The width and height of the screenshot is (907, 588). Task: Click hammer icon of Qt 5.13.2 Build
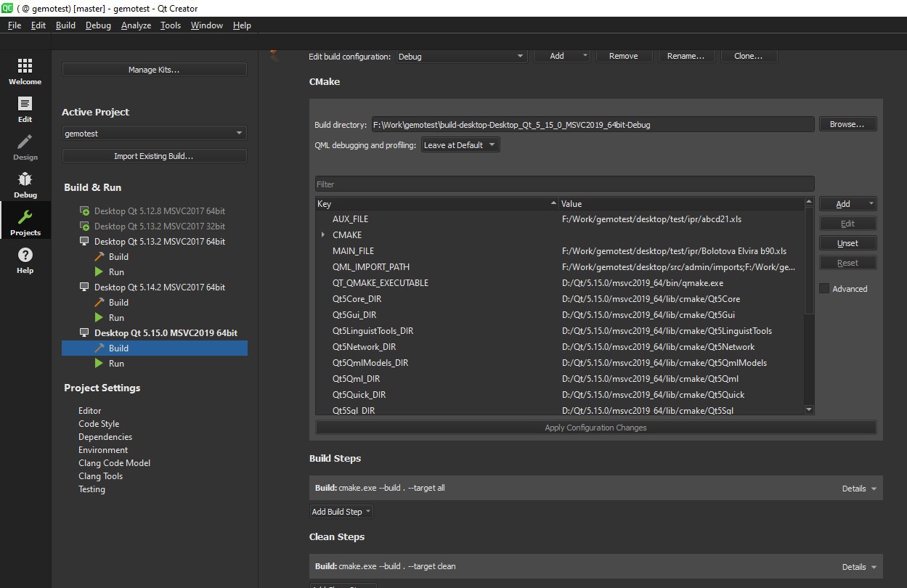point(99,257)
